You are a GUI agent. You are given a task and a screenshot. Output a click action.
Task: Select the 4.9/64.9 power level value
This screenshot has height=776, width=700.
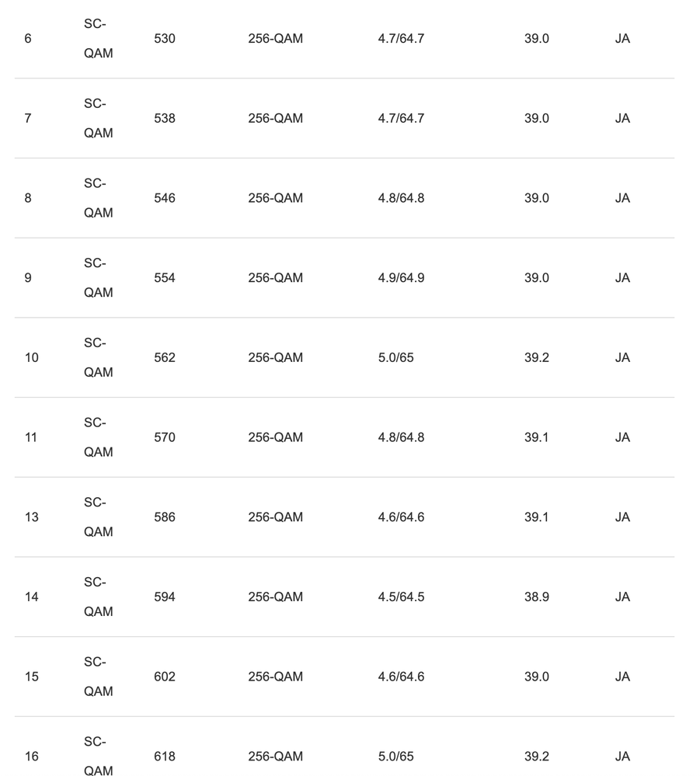click(x=401, y=278)
